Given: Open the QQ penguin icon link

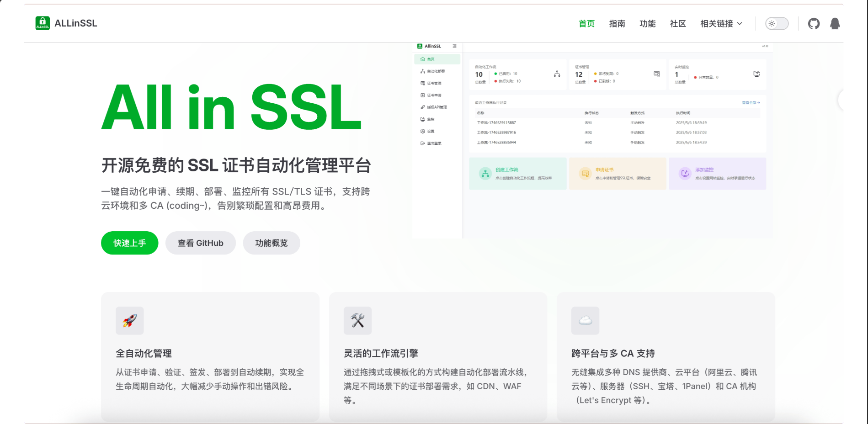Looking at the screenshot, I should tap(835, 24).
